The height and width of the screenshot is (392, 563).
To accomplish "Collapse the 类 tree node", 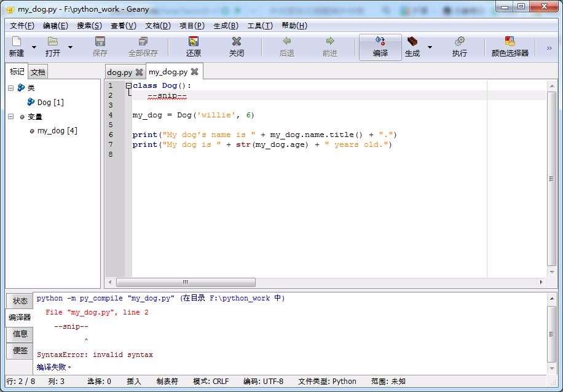I will click(11, 88).
